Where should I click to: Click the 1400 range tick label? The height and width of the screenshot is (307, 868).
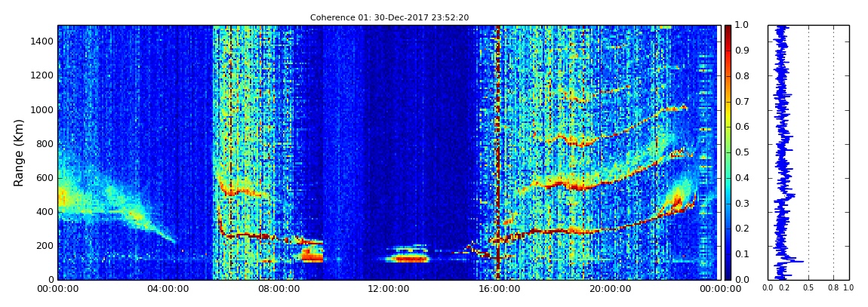[44, 41]
